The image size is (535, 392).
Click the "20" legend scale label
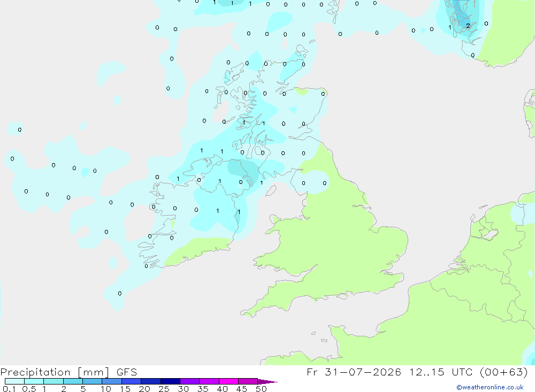click(144, 389)
